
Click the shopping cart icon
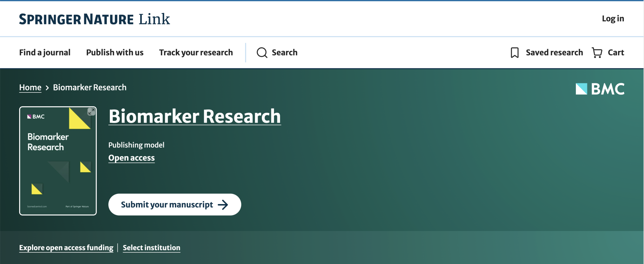click(597, 53)
